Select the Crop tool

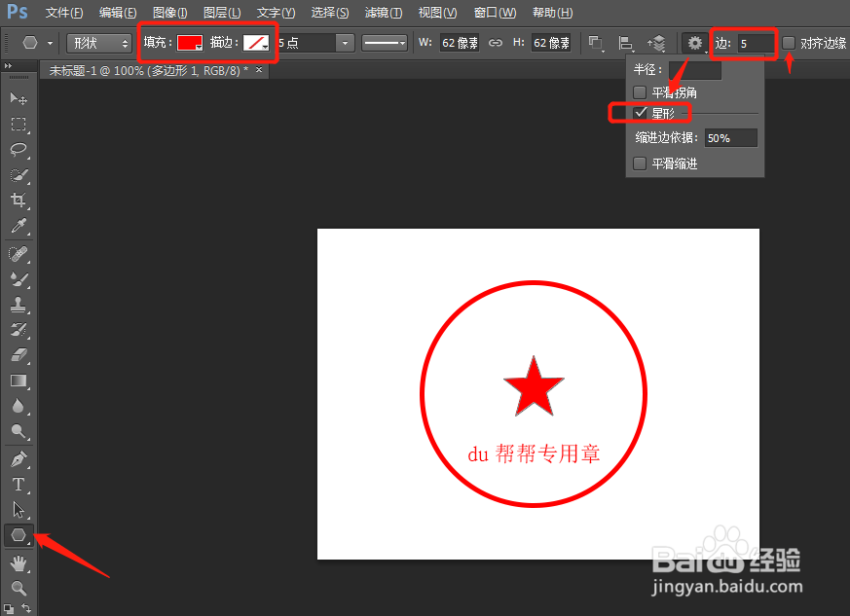pyautogui.click(x=18, y=199)
